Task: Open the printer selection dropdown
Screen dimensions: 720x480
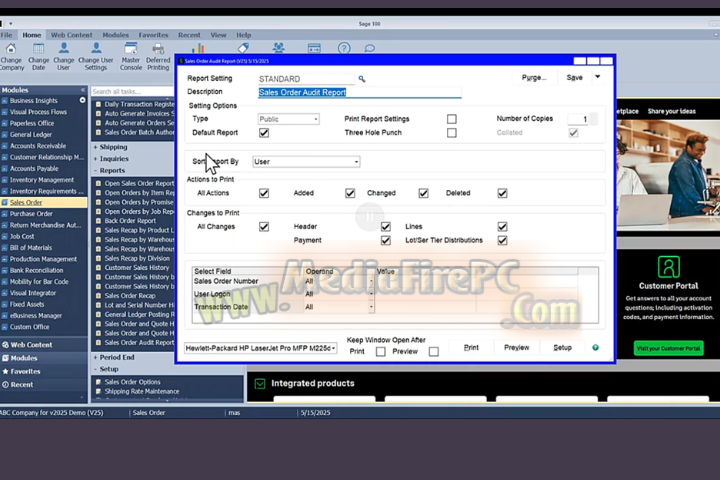Action: [260, 348]
